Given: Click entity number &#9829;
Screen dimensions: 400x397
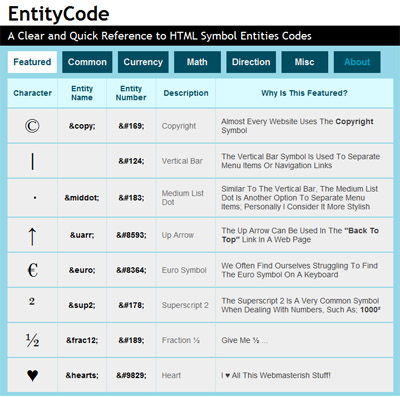Looking at the screenshot, I should [x=131, y=375].
